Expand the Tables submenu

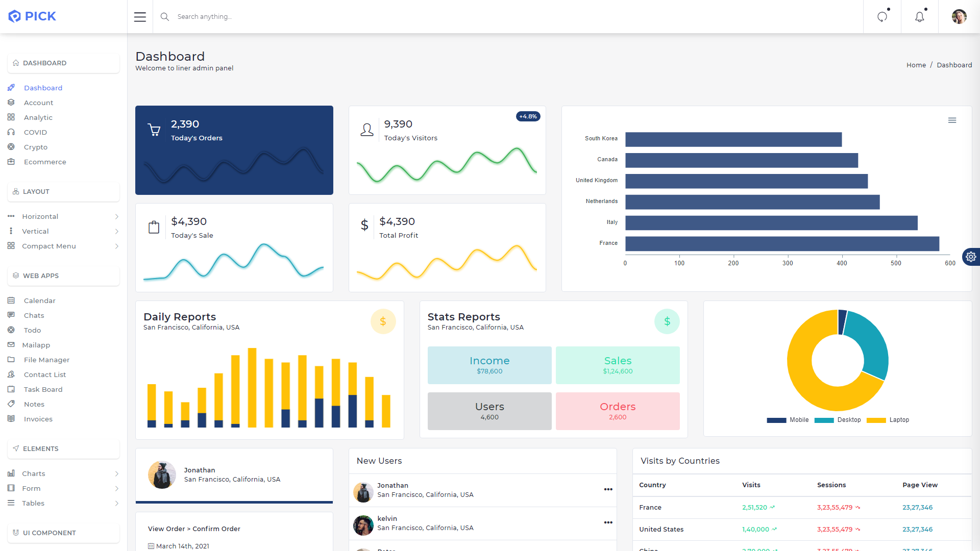pos(63,503)
